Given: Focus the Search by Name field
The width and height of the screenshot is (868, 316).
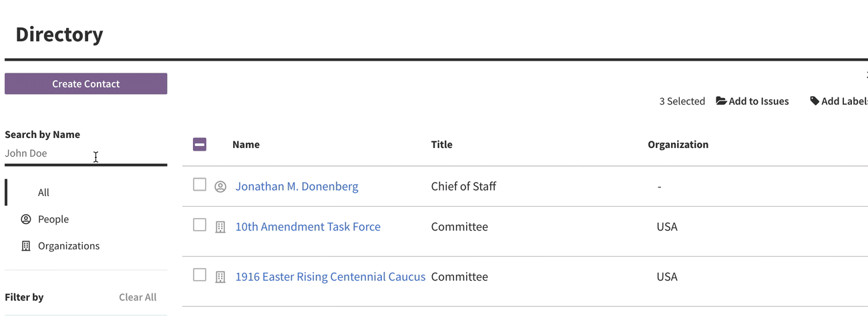Looking at the screenshot, I should tap(86, 153).
